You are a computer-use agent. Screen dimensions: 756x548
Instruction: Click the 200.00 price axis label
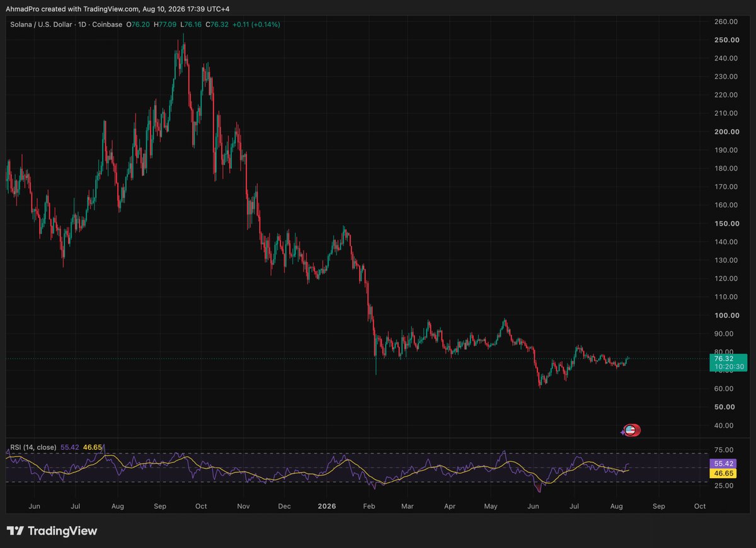coord(726,132)
